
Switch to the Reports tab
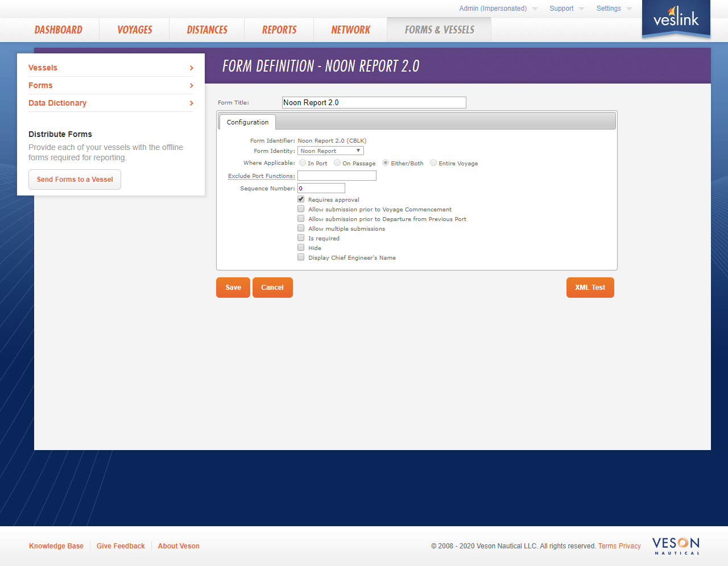(279, 30)
